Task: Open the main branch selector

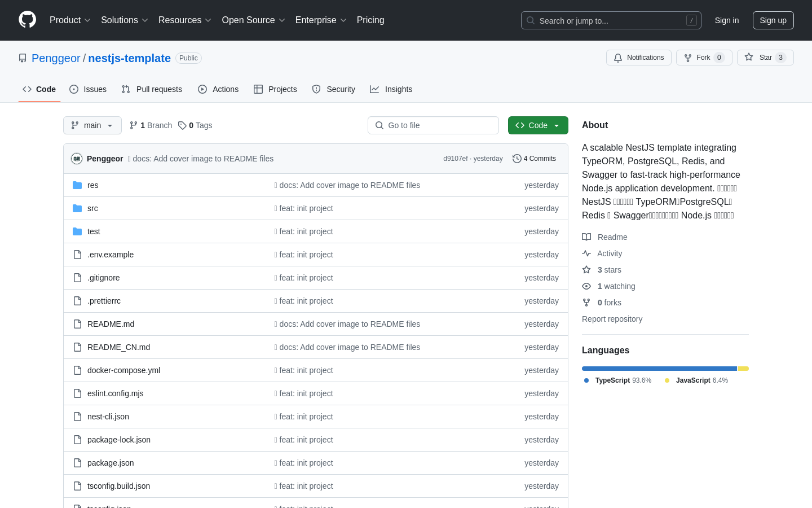Action: [92, 125]
